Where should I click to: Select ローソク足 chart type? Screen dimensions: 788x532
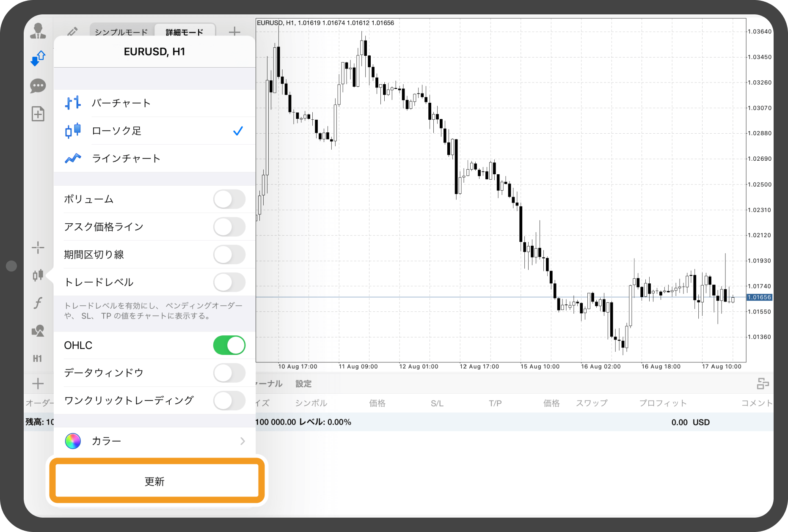pos(154,131)
